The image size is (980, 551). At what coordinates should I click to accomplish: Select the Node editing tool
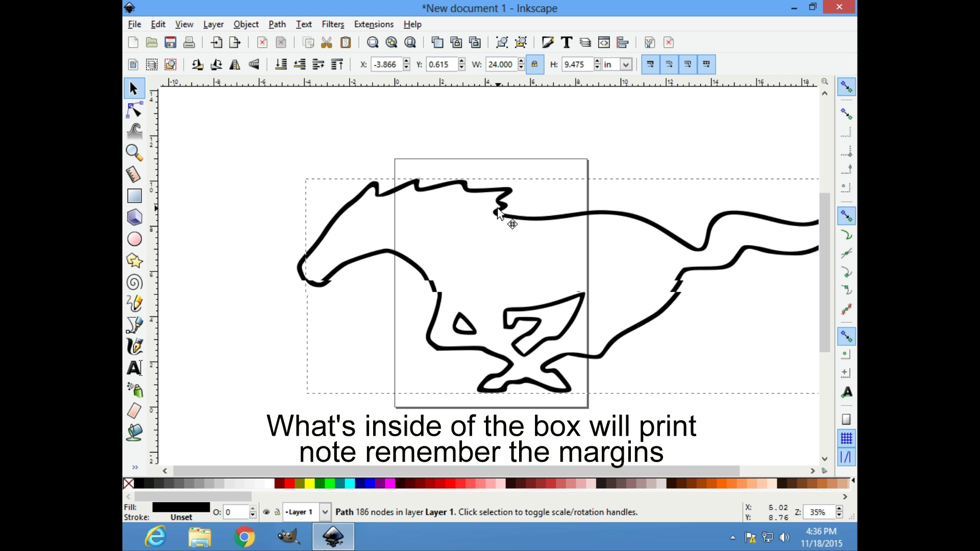(134, 110)
